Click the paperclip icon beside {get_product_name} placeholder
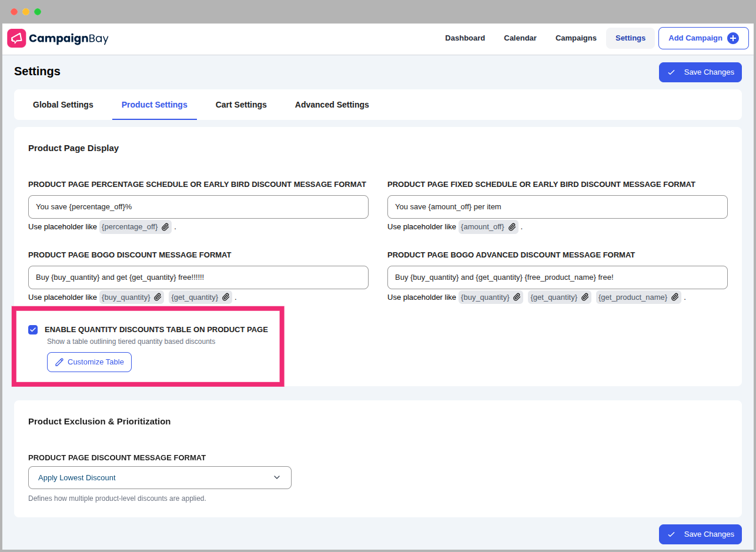756x552 pixels. click(675, 297)
